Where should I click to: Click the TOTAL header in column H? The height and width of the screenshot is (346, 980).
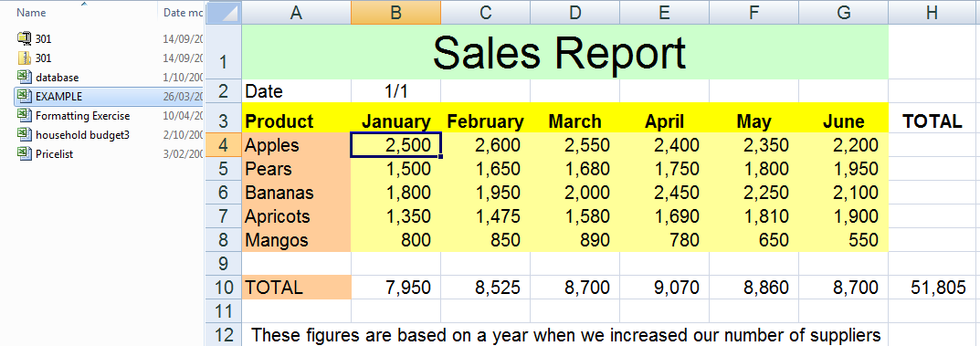click(x=933, y=118)
